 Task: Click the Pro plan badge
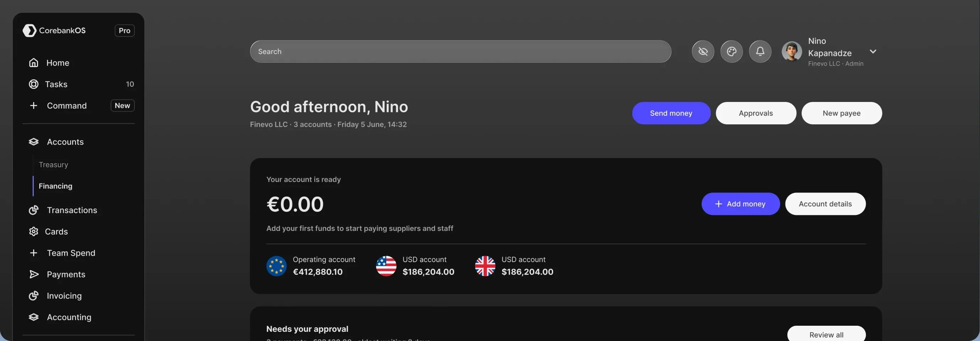124,31
